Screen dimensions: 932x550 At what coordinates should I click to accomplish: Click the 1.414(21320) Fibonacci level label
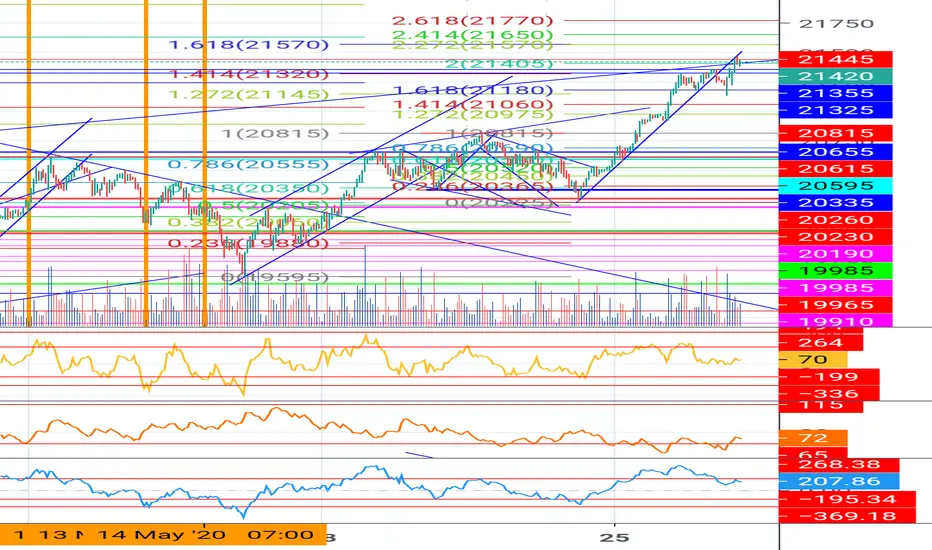tap(248, 74)
